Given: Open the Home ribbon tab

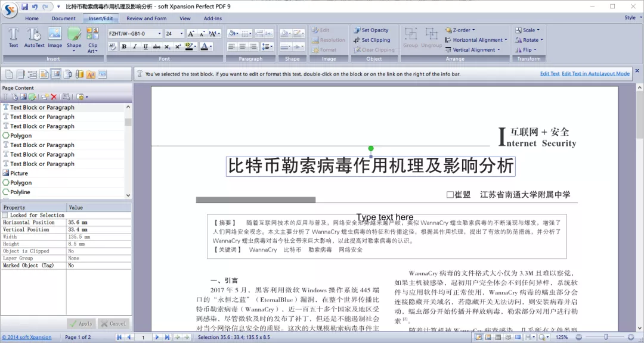Looking at the screenshot, I should (x=32, y=18).
